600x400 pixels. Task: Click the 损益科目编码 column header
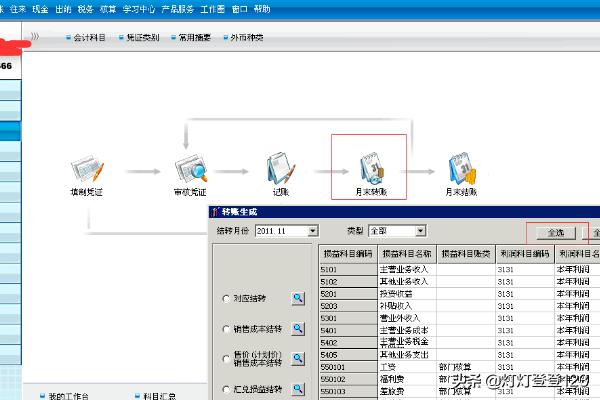[x=348, y=254]
